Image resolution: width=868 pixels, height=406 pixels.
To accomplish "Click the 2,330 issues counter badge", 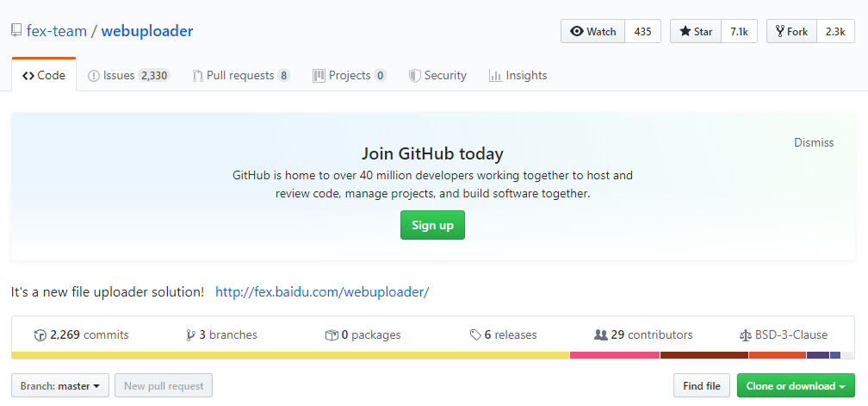I will (154, 75).
